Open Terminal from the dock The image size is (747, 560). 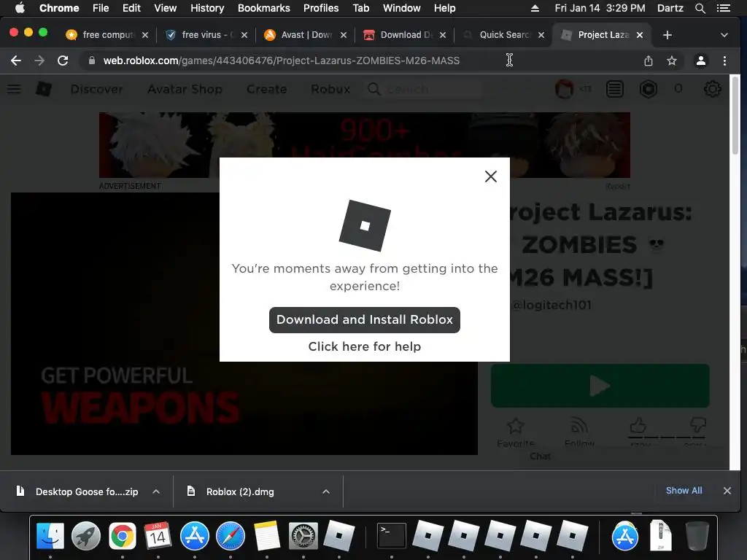pos(392,536)
